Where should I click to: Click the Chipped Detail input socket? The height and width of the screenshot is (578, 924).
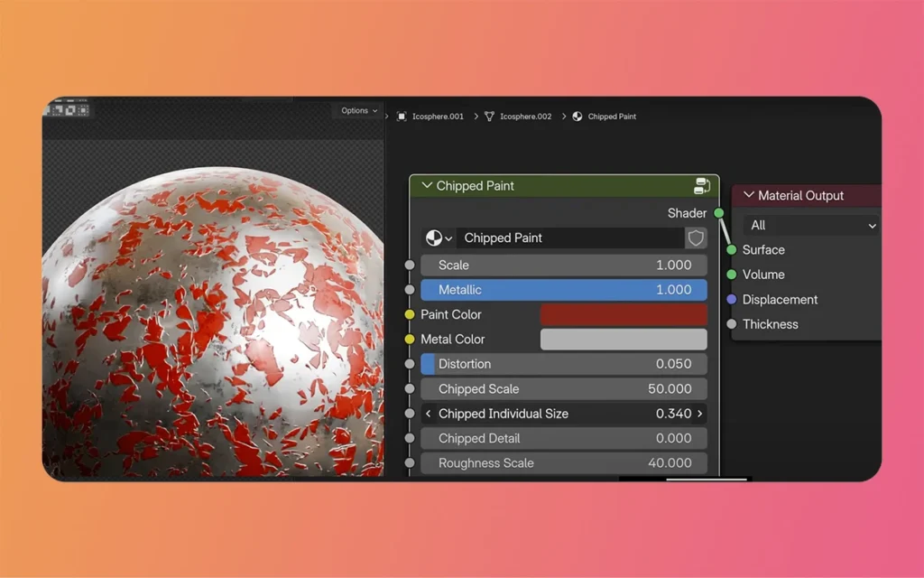point(410,438)
